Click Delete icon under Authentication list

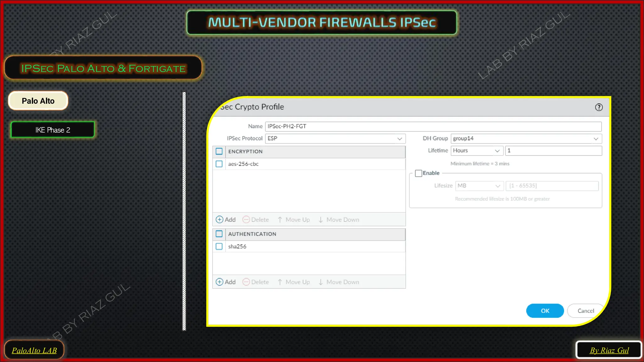[x=246, y=282]
